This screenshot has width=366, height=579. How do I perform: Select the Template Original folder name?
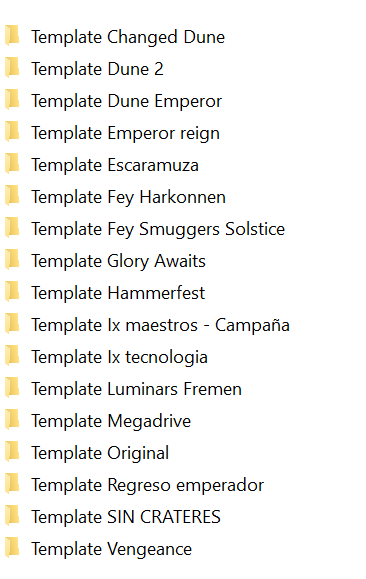(x=100, y=453)
